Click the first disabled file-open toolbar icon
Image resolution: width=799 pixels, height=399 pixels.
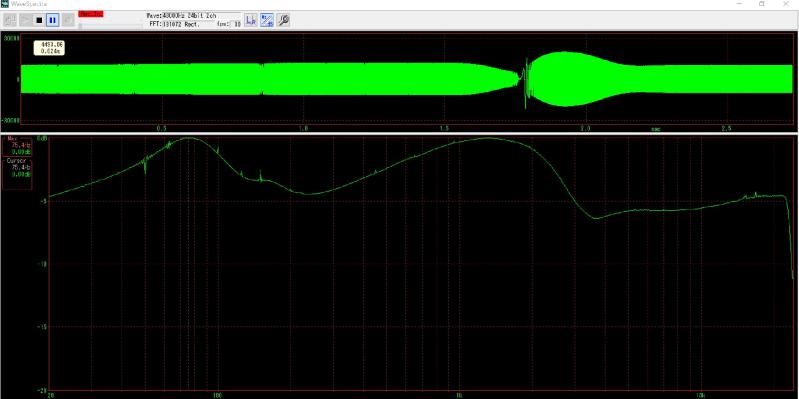(x=10, y=20)
